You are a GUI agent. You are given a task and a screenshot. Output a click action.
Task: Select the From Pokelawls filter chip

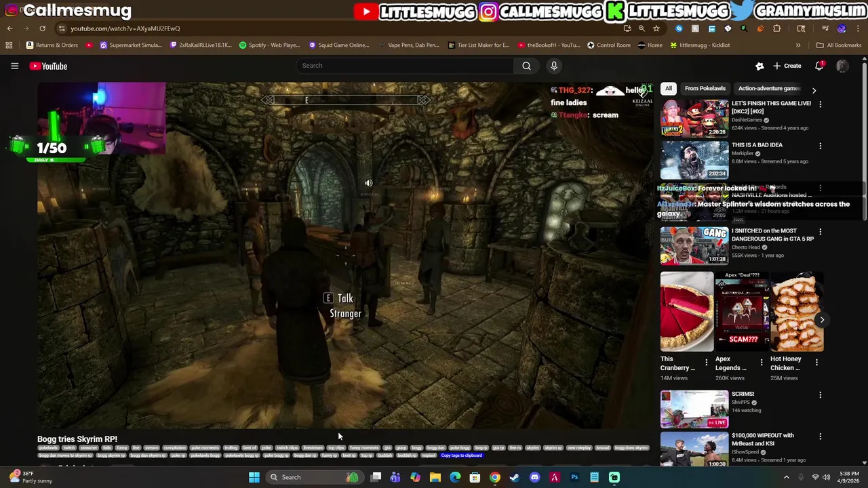coord(705,88)
